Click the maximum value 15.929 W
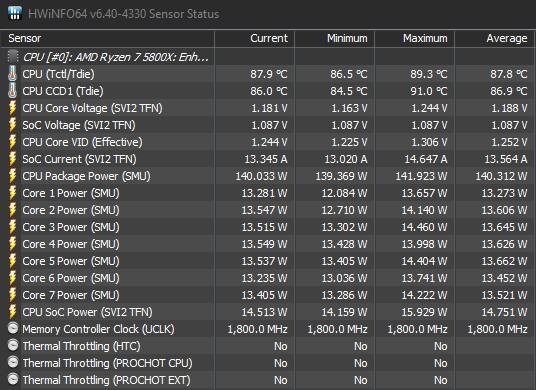This screenshot has height=390, width=536. click(x=424, y=312)
